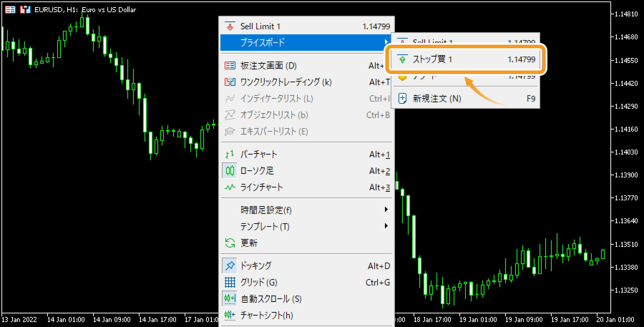Click the grid icon

tap(230, 282)
